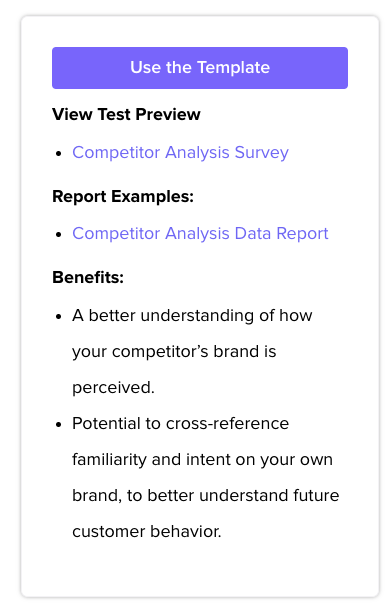Screen dimensions: 392x616
Task: Click the View Test Preview heading
Action: point(126,114)
